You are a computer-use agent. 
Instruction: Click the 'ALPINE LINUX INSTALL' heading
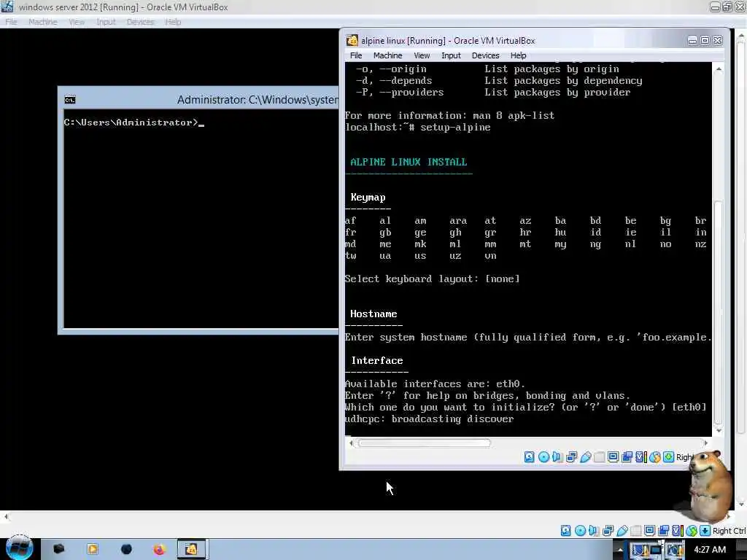click(x=409, y=162)
